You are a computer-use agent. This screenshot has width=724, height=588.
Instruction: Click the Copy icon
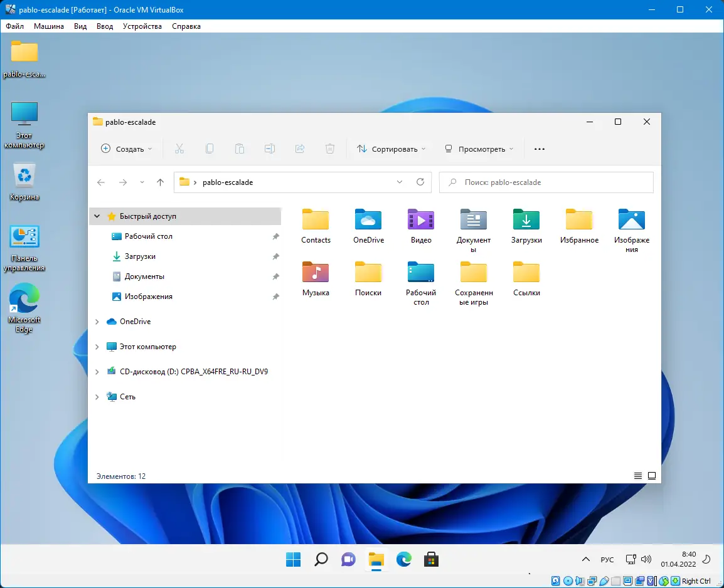[210, 149]
